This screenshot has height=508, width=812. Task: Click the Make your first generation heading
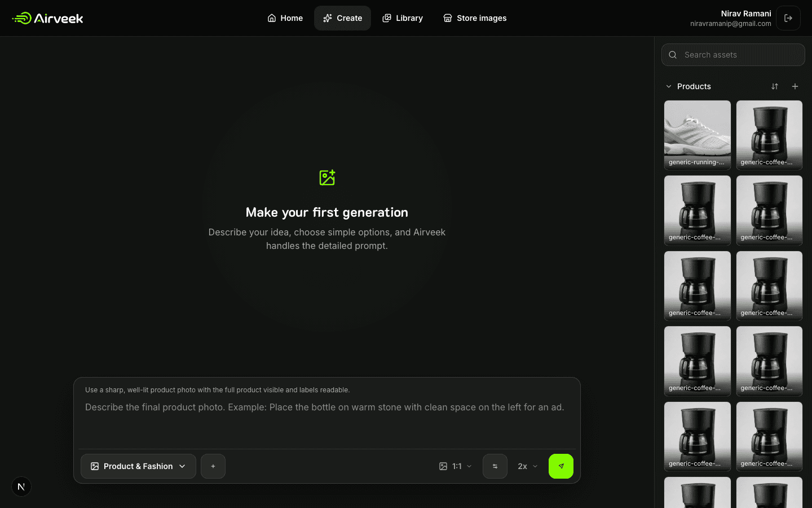point(327,212)
